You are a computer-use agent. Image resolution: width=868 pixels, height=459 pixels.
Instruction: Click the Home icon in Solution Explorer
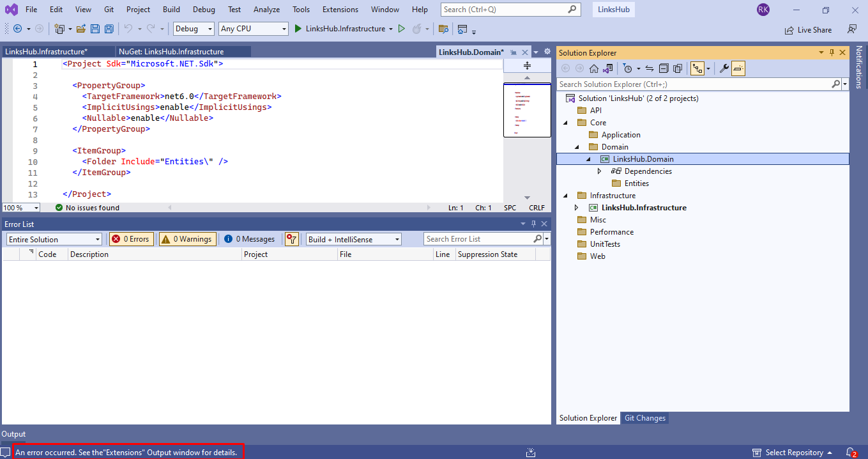pyautogui.click(x=593, y=68)
